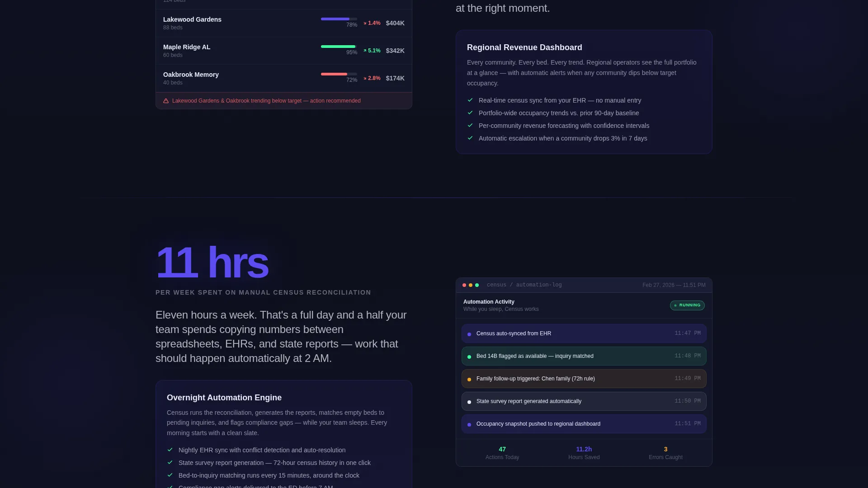Viewport: 868px width, 488px height.
Task: Click green dot on Bed 14B flagged row
Action: coord(469,357)
